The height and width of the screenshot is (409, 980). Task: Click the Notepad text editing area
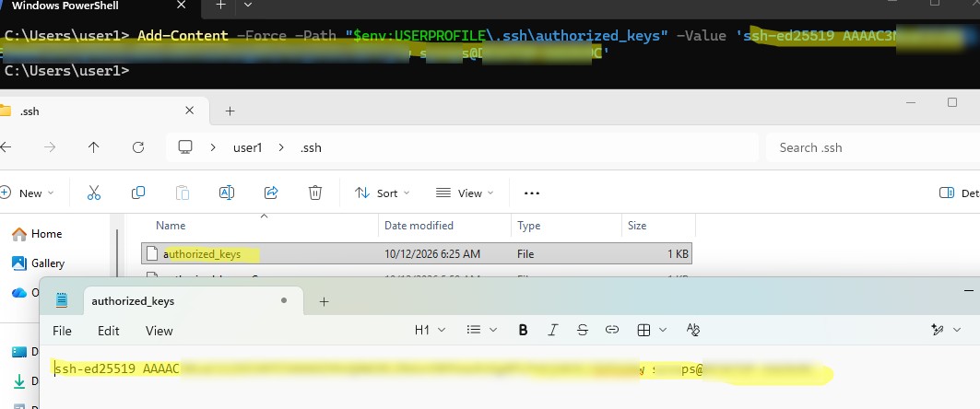tap(510, 377)
